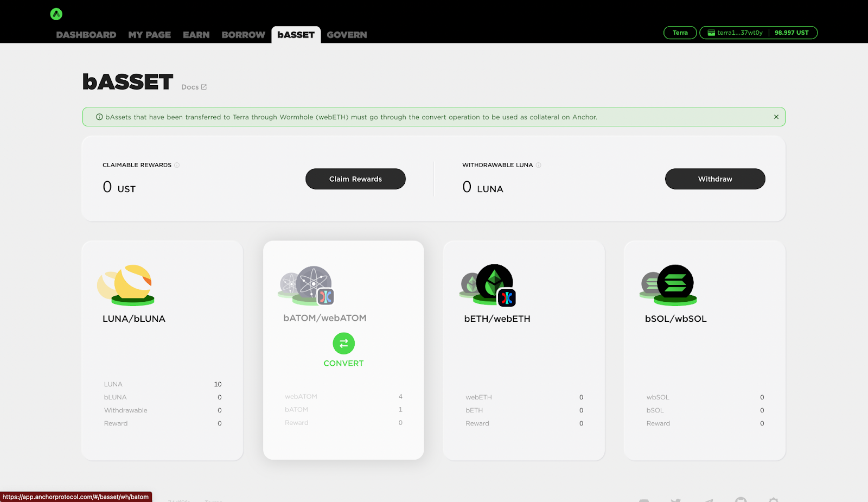Image resolution: width=868 pixels, height=502 pixels.
Task: Click the bSOL/wbSOL Solana icon
Action: coord(668,285)
